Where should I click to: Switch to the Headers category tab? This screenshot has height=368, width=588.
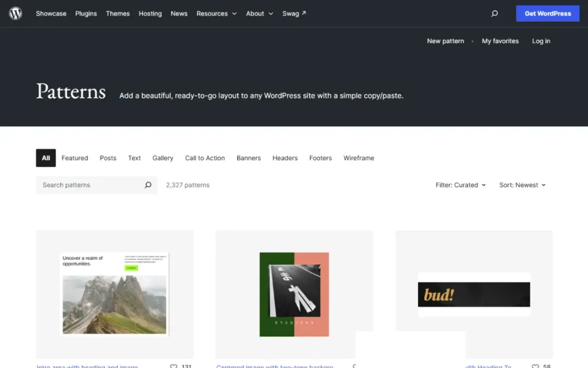click(285, 158)
